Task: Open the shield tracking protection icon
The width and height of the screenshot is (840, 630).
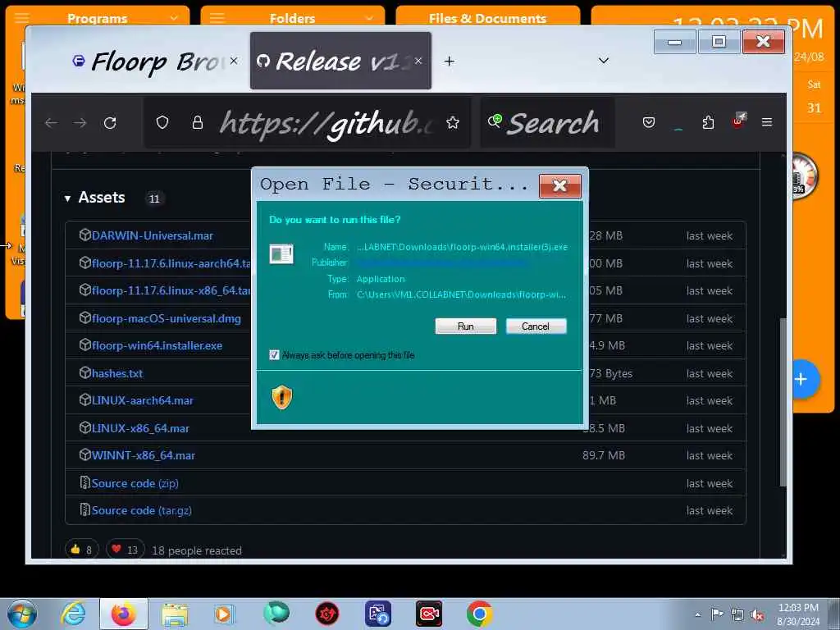Action: 162,123
